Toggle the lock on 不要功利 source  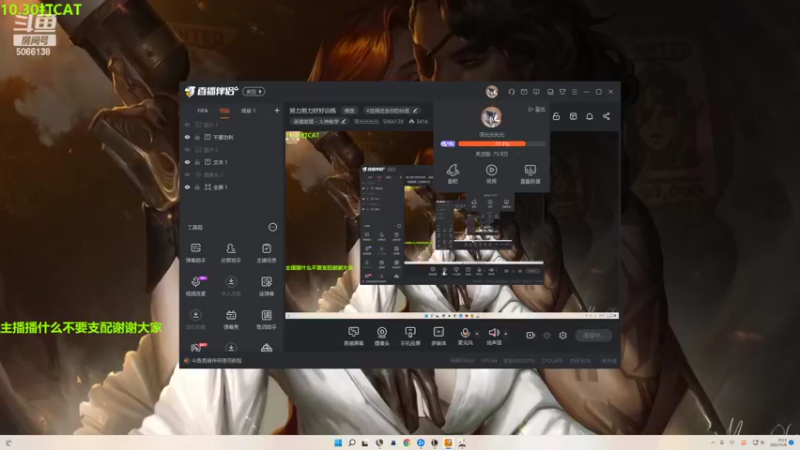pyautogui.click(x=197, y=137)
